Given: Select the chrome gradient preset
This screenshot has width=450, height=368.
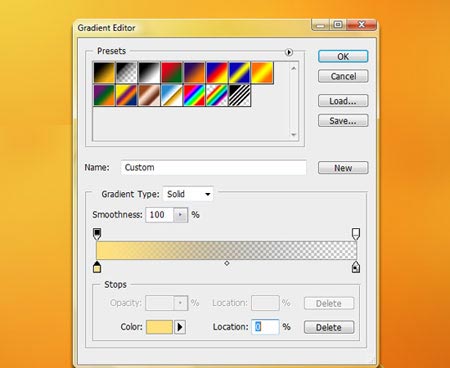Looking at the screenshot, I should [172, 95].
